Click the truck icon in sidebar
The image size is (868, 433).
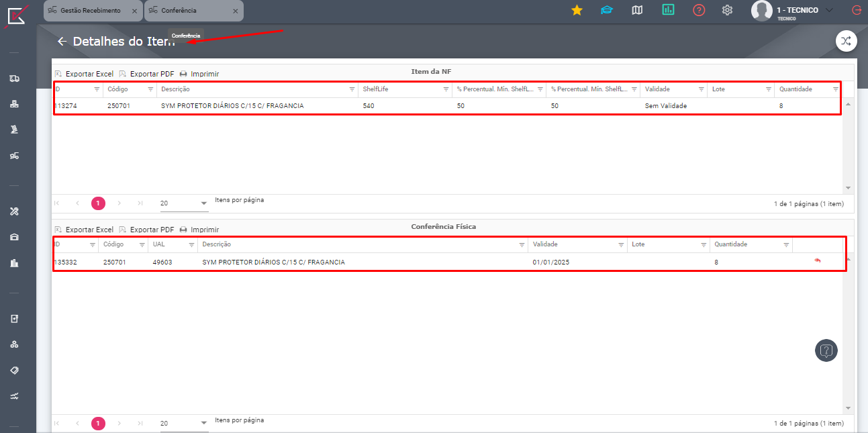pyautogui.click(x=14, y=79)
